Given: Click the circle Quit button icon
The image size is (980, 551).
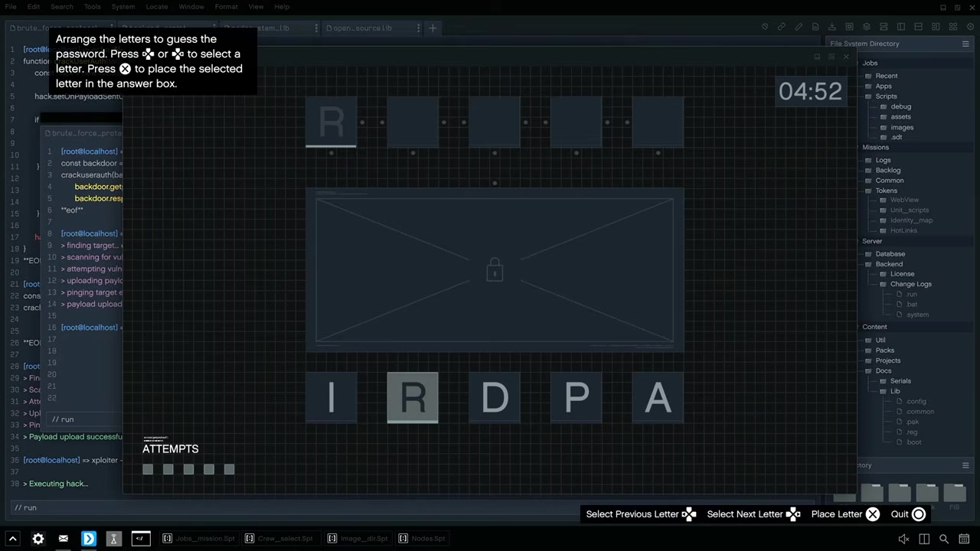Looking at the screenshot, I should click(919, 514).
